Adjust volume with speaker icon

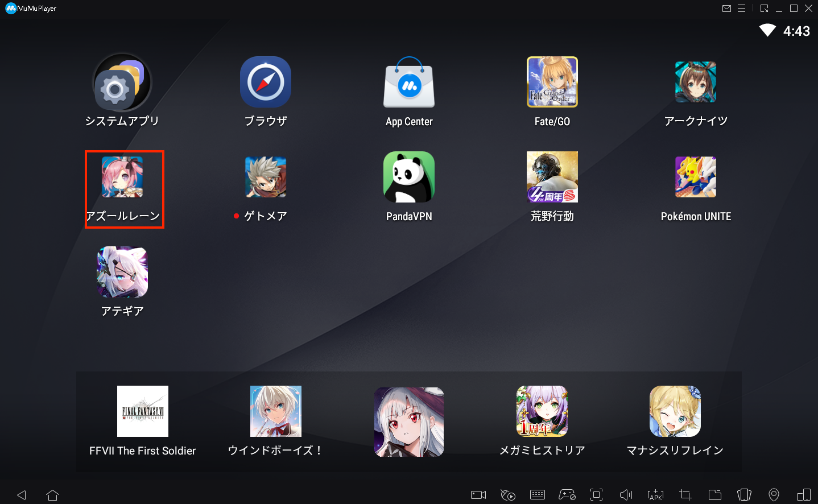click(x=626, y=495)
